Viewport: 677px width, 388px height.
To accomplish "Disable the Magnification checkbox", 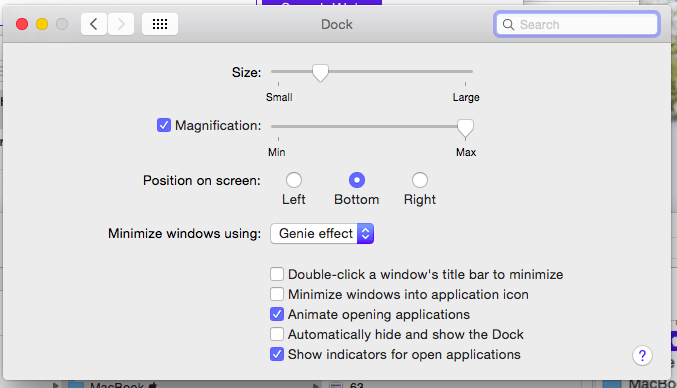I will (x=164, y=125).
